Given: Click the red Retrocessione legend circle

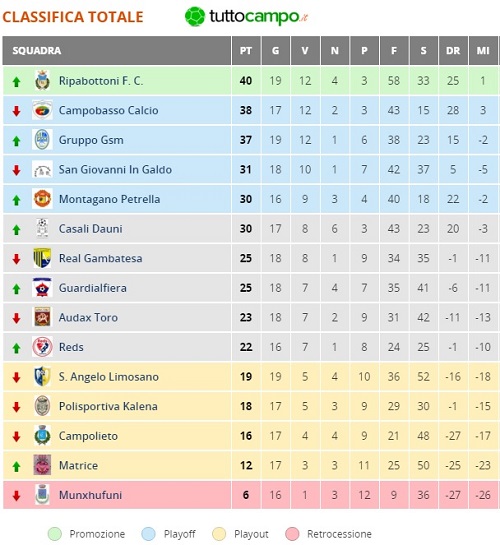Looking at the screenshot, I should [x=292, y=534].
